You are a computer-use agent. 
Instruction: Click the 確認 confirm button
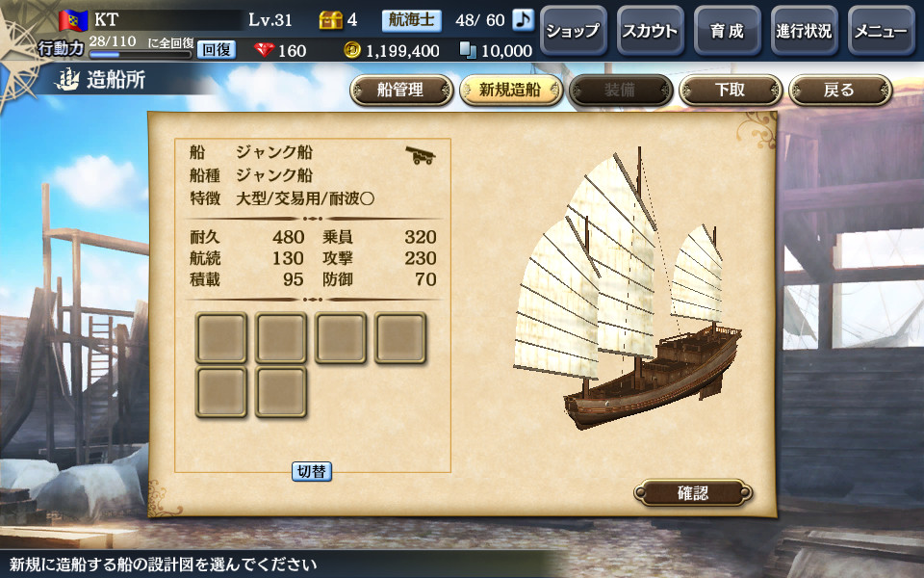coord(693,493)
